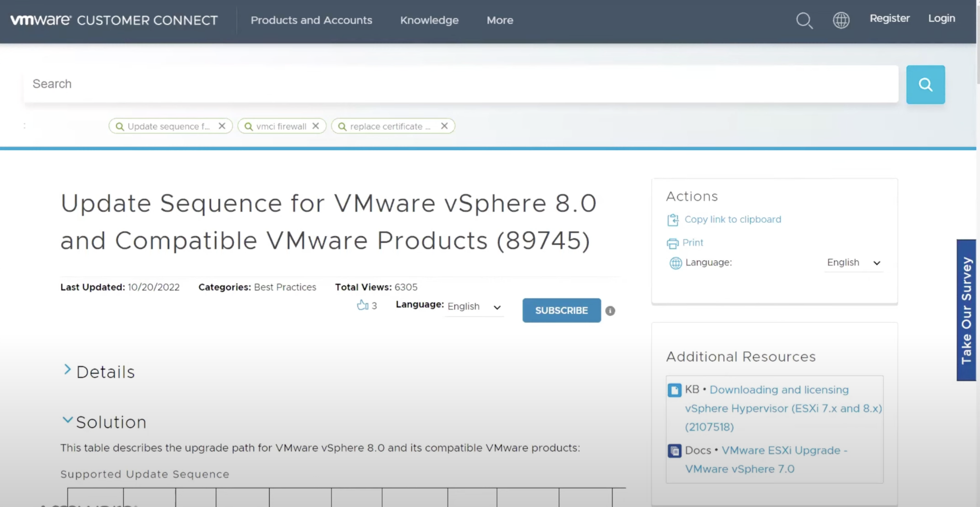The height and width of the screenshot is (507, 980).
Task: Click the SUBSCRIBE button
Action: 561,310
